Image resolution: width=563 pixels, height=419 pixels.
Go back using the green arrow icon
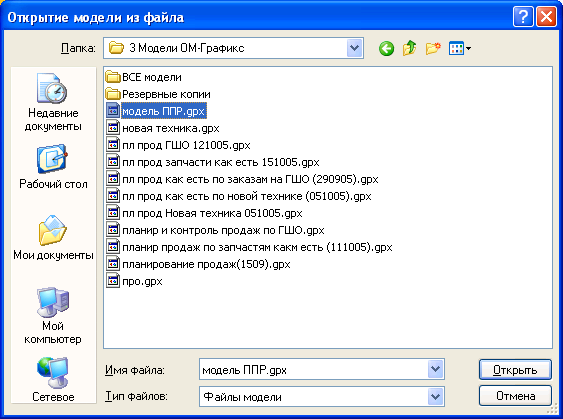(x=386, y=48)
